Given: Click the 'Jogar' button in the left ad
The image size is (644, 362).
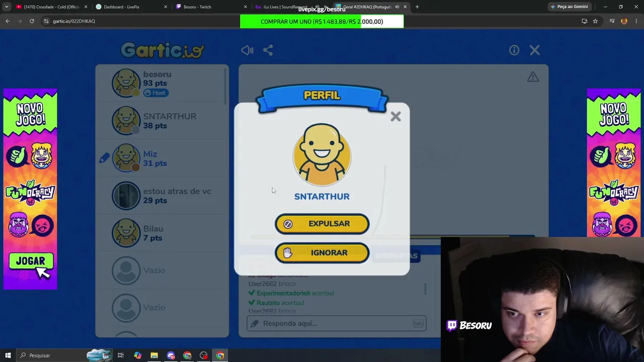Looking at the screenshot, I should [x=31, y=261].
